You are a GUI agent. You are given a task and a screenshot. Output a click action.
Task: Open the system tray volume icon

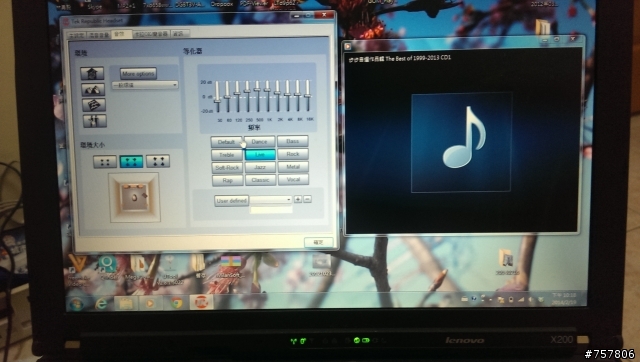[531, 300]
